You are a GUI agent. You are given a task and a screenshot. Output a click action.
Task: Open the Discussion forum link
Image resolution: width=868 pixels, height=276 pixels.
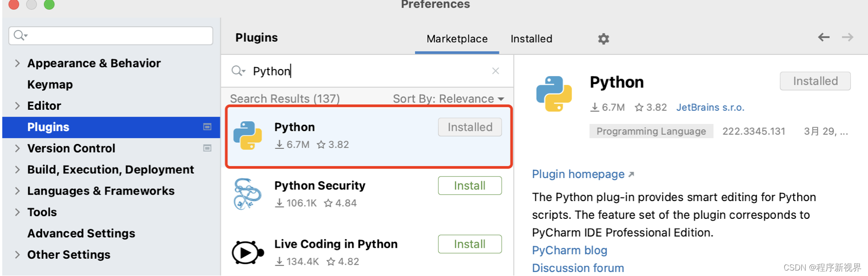(x=578, y=268)
